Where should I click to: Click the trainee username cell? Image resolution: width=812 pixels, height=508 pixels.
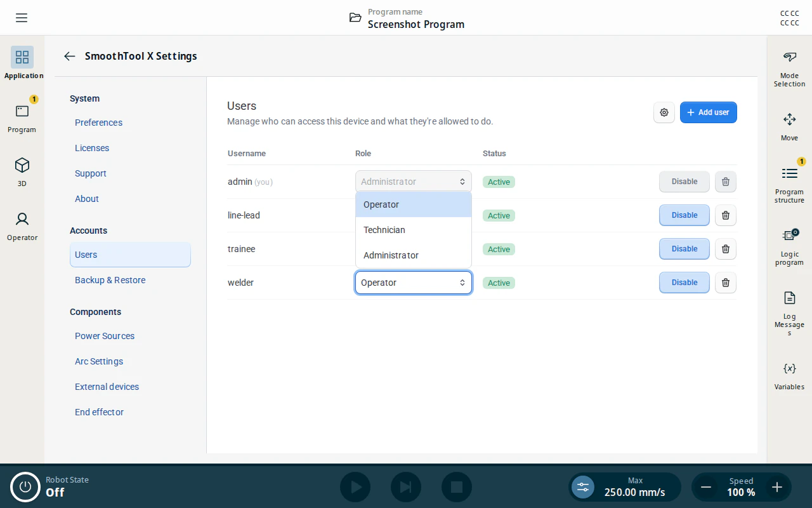tap(241, 249)
